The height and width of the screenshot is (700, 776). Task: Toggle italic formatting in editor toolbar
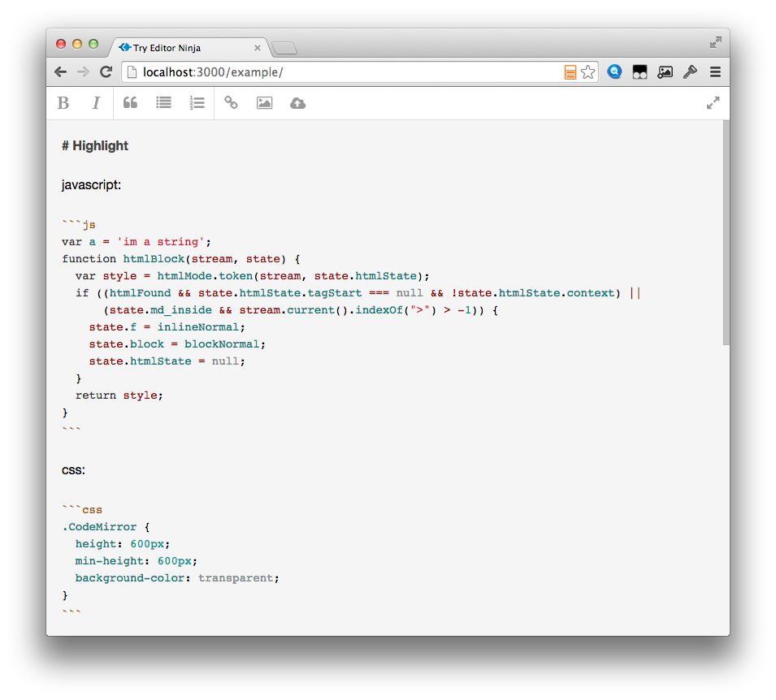[x=96, y=103]
